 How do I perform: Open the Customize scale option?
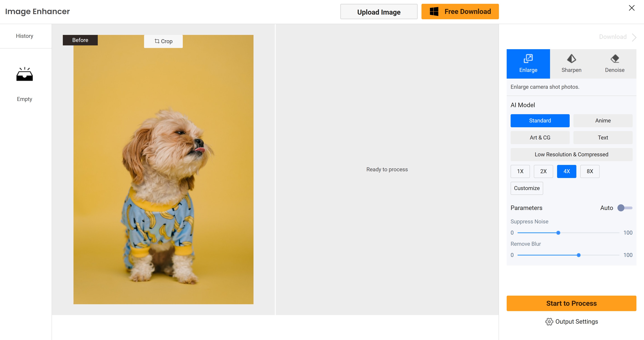pos(526,188)
